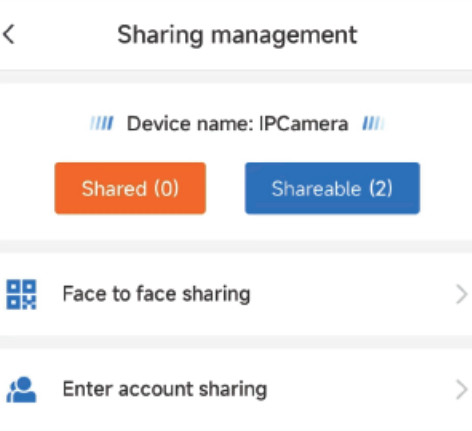Tap the QR code sharing icon
Screen dimensions: 472x431
(21, 294)
